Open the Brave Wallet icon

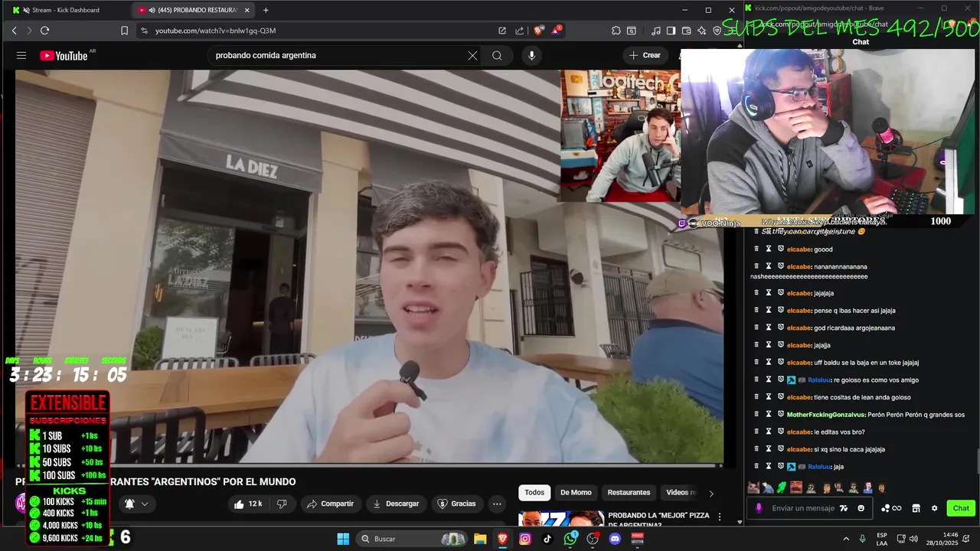coord(686,31)
